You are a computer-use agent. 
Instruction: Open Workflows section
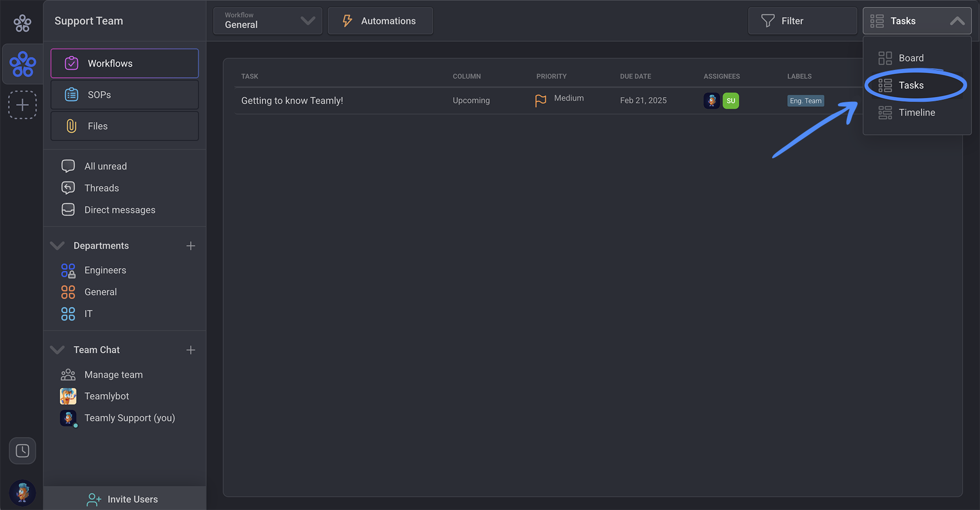pos(124,63)
